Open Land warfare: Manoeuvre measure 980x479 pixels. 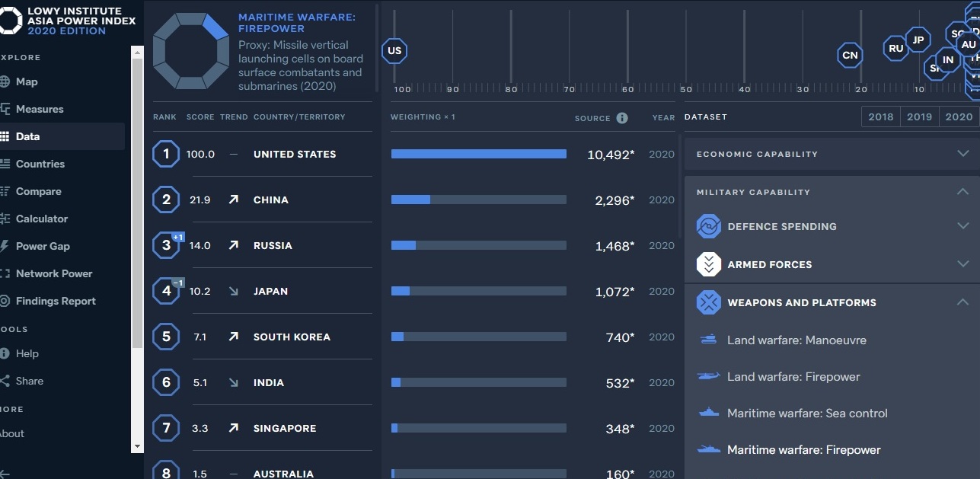pos(796,340)
